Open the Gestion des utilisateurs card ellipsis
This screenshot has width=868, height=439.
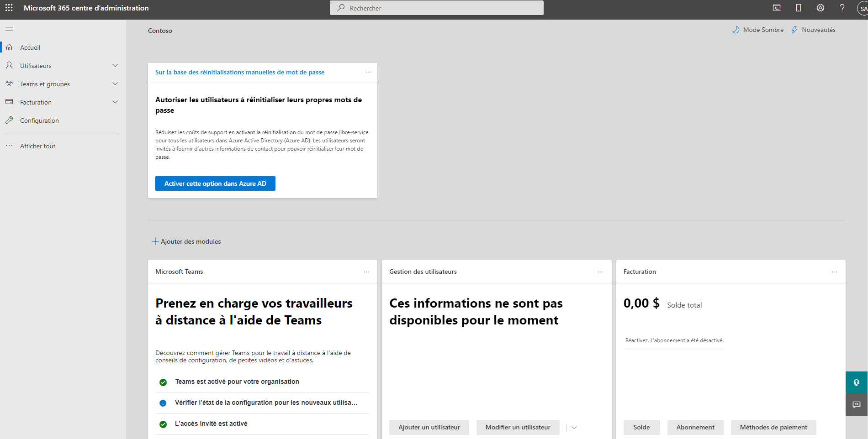click(601, 272)
